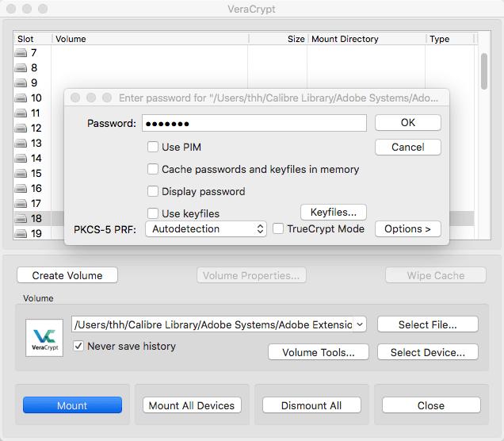Select the drive icon for slot 12

coord(21,128)
